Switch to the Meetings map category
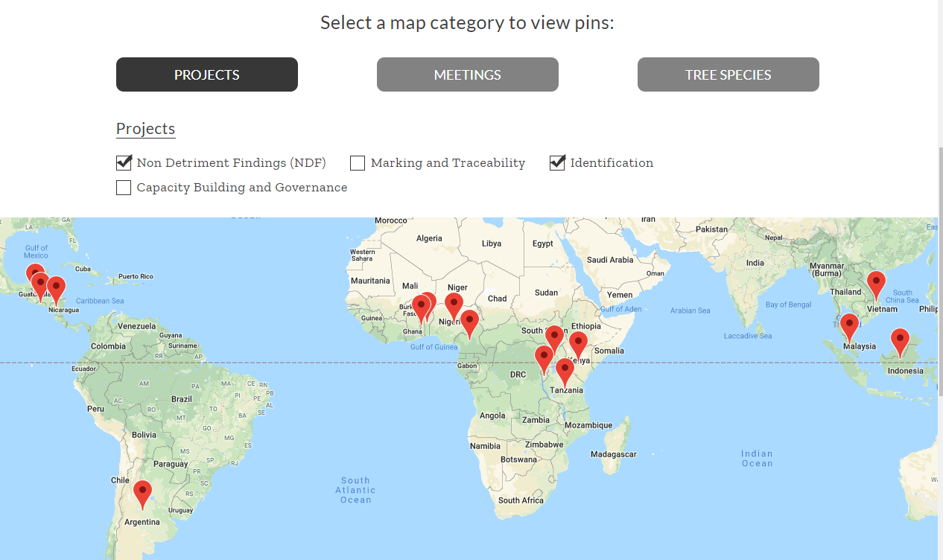Screen dimensions: 943x560 click(x=467, y=74)
